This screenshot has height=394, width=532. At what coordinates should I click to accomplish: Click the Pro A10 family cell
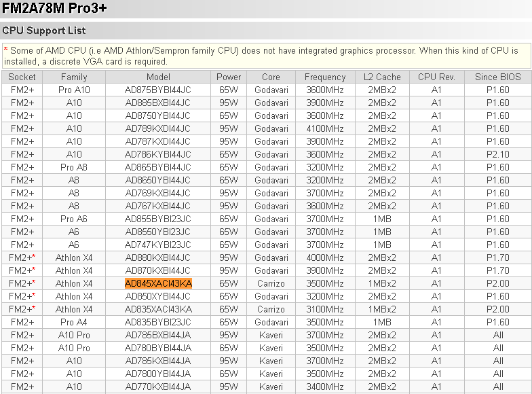point(74,90)
